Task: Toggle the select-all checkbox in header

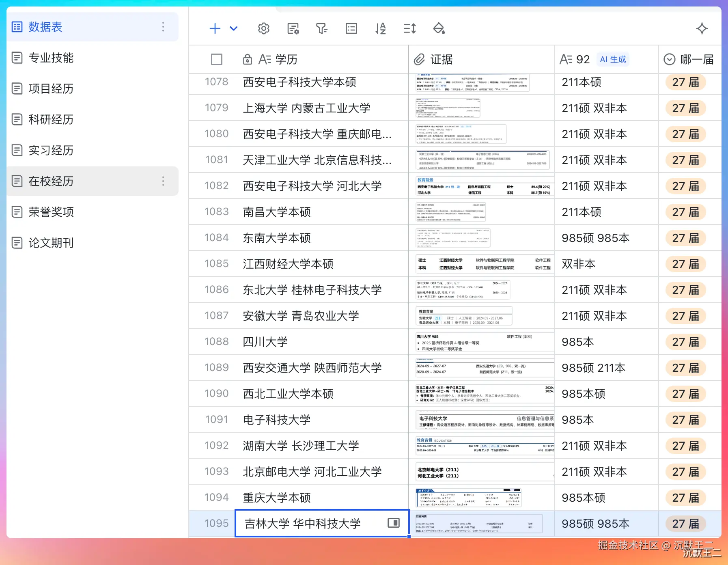Action: [217, 59]
